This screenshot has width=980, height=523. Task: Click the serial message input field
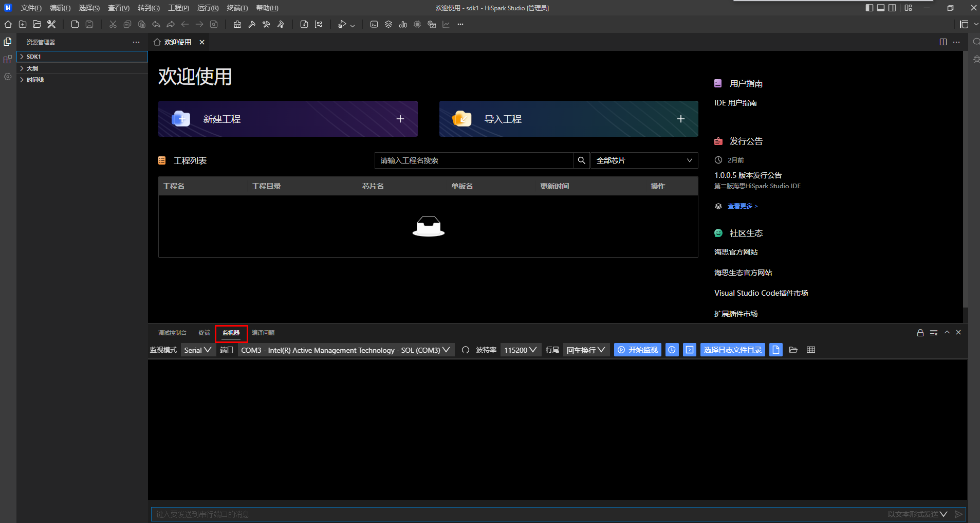pyautogui.click(x=519, y=514)
